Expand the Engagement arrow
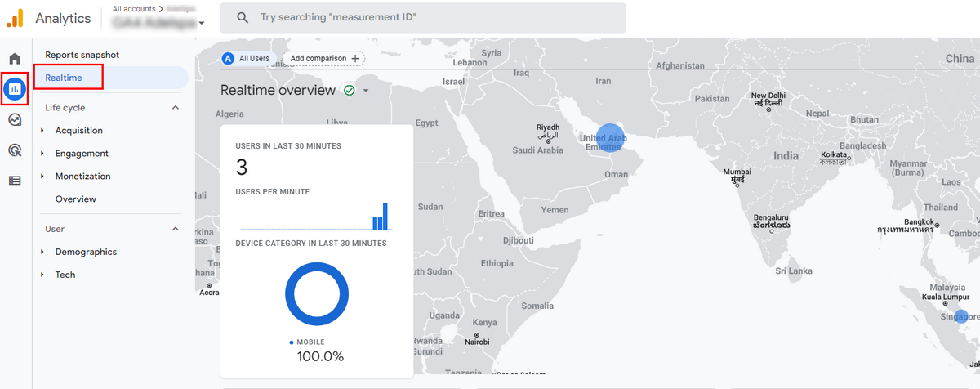Image resolution: width=980 pixels, height=389 pixels. click(42, 154)
